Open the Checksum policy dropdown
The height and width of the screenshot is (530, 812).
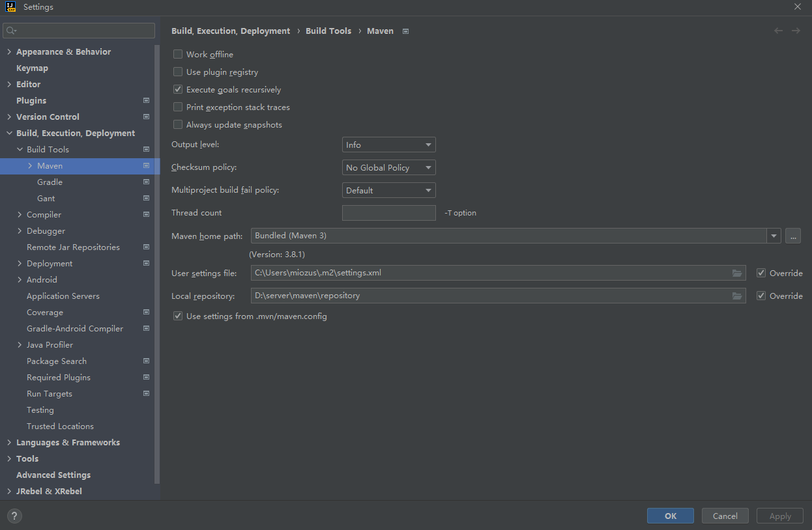coord(389,167)
